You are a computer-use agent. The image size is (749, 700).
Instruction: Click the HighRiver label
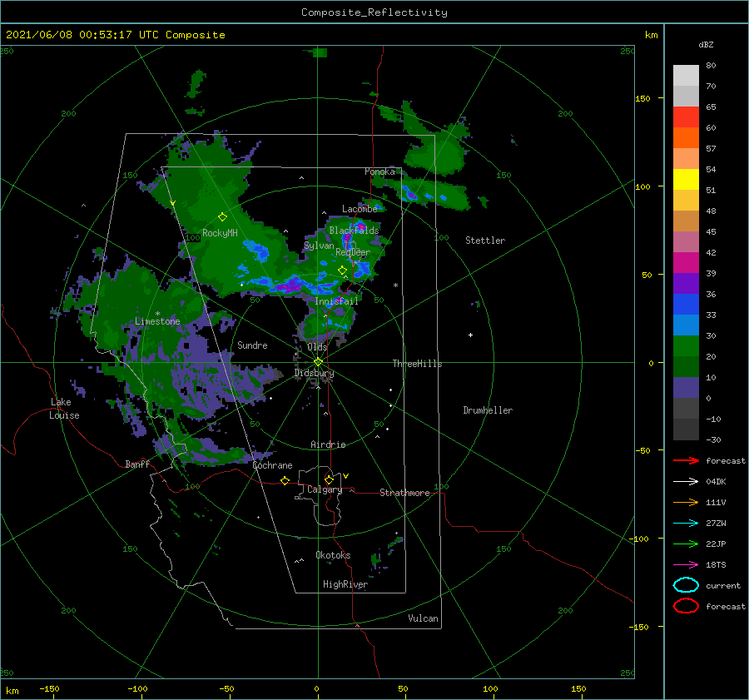tap(345, 584)
